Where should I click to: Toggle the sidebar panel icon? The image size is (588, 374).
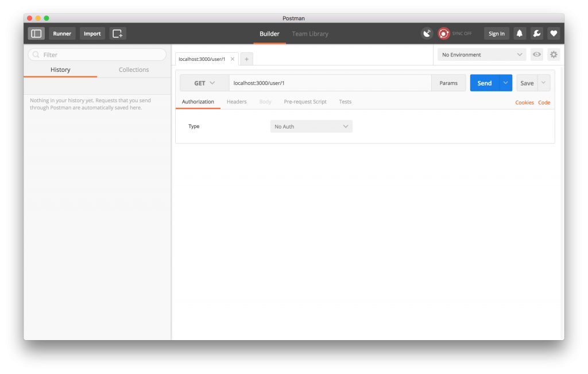tap(36, 33)
